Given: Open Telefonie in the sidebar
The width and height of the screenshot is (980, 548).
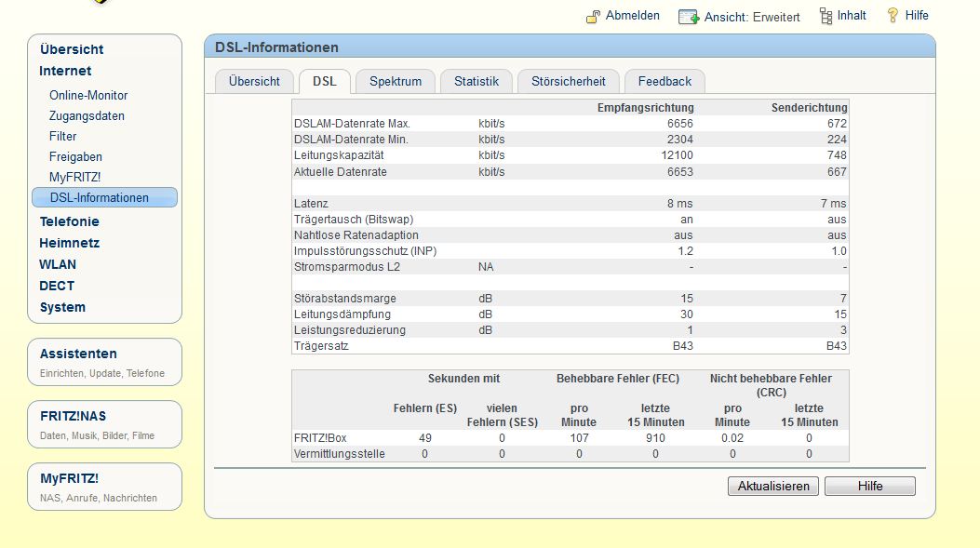Looking at the screenshot, I should [70, 221].
